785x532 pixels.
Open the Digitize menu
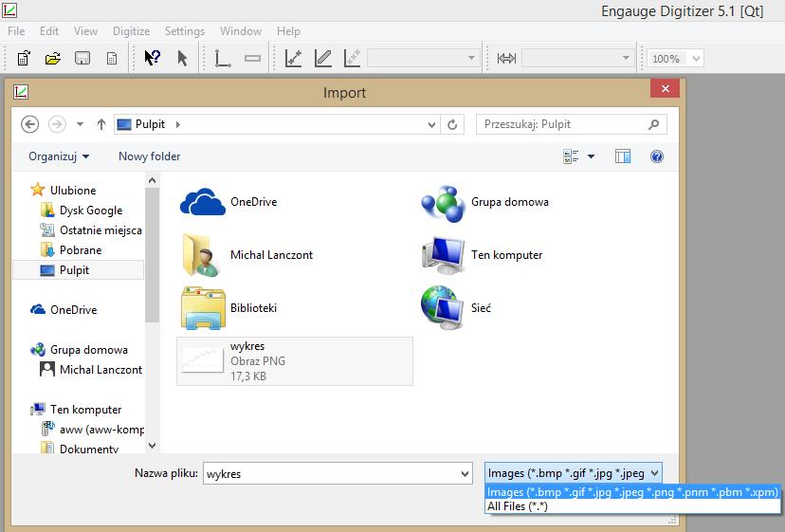click(131, 31)
